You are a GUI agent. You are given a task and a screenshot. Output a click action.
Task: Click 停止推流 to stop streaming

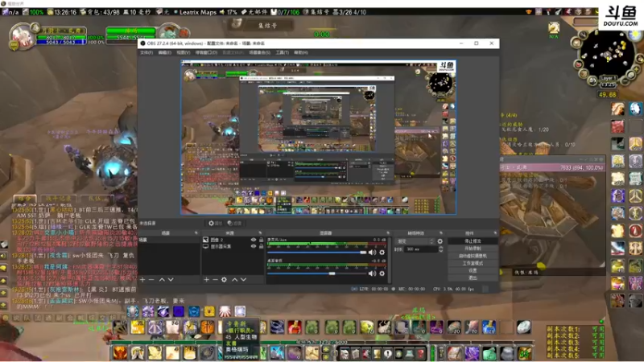tap(473, 241)
